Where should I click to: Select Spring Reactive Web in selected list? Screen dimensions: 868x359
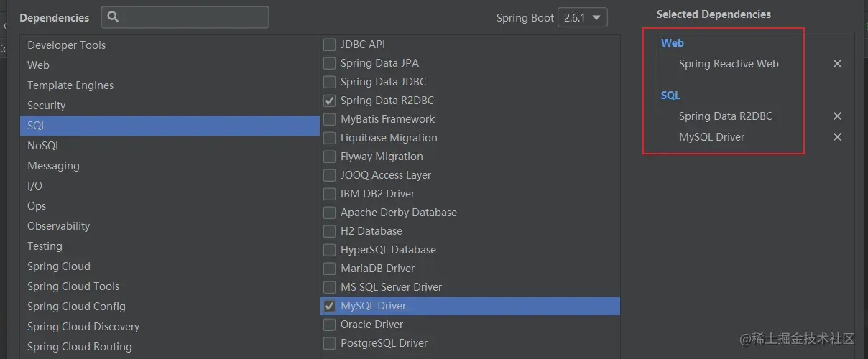pos(729,64)
